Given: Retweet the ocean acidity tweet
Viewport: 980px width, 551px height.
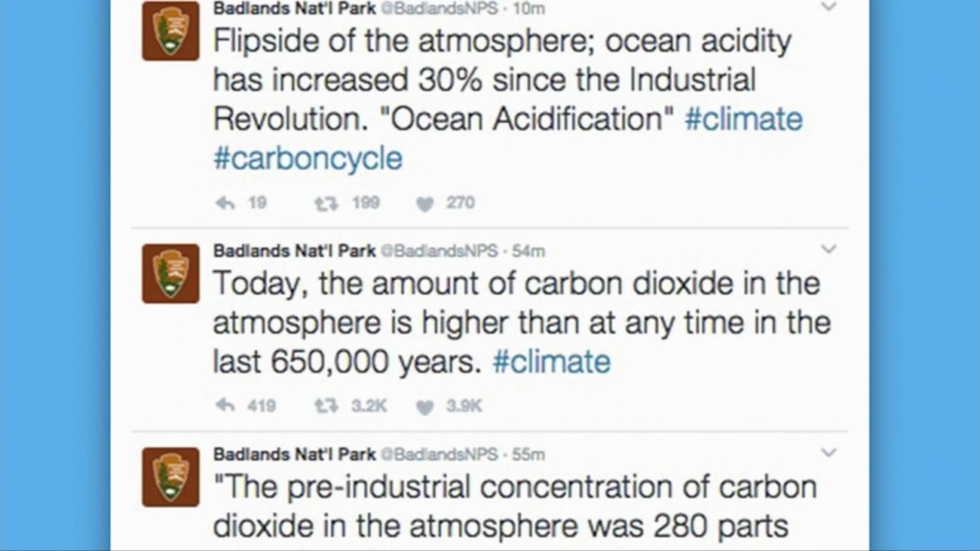Looking at the screenshot, I should coord(326,203).
